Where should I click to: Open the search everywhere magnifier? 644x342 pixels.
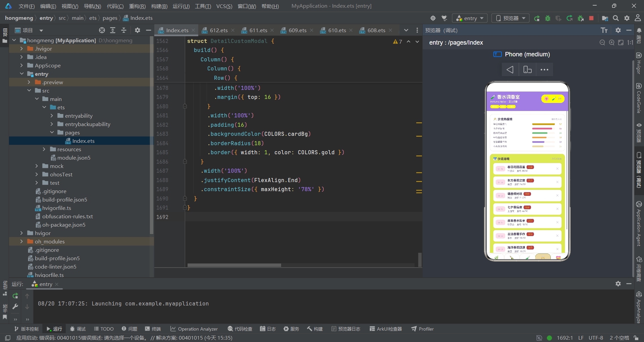click(x=616, y=18)
